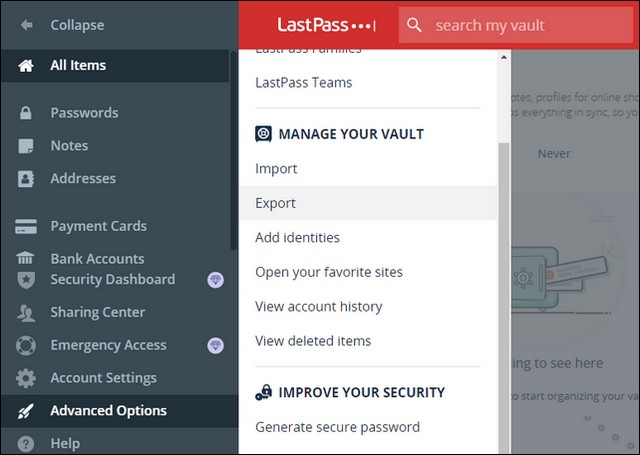
Task: Click the IMPROVE YOUR SECURITY heading
Action: click(362, 392)
